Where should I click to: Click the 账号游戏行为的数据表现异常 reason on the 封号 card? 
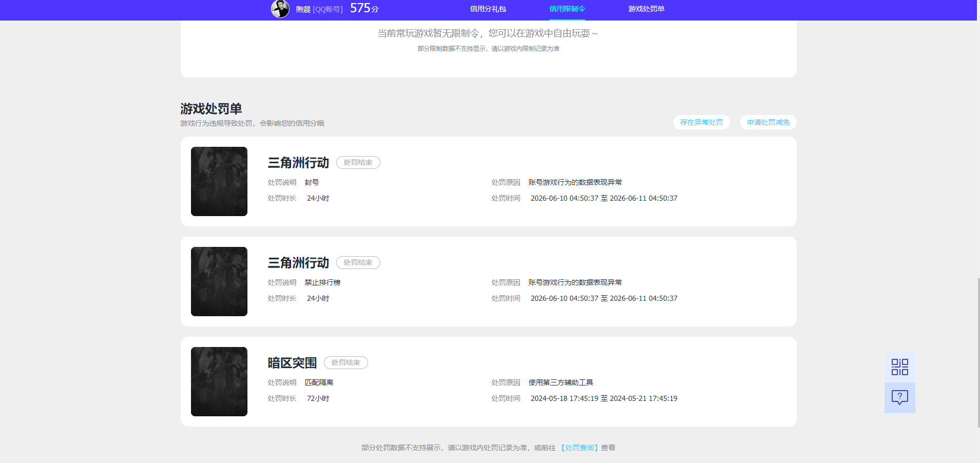[575, 182]
